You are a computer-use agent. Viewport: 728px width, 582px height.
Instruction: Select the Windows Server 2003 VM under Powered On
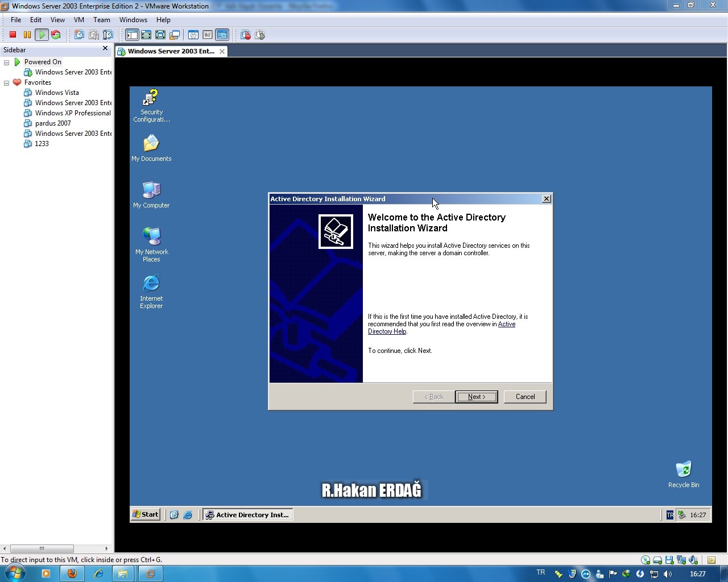coord(68,72)
